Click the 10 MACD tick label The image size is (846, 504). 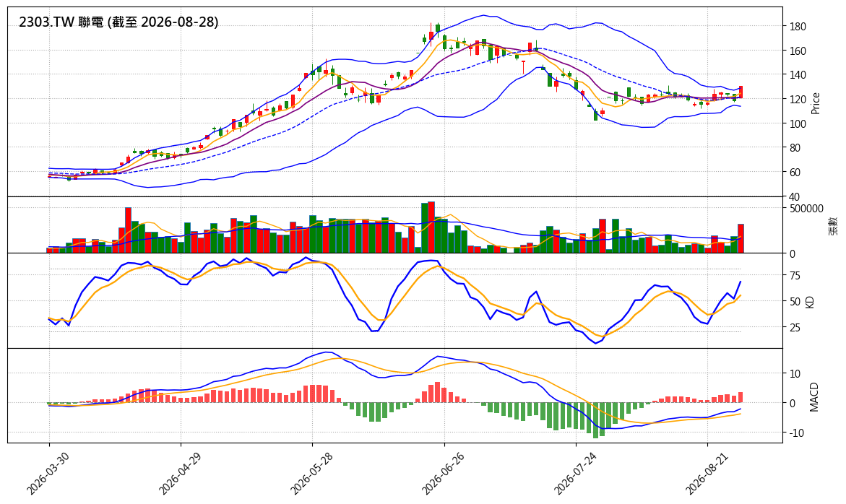pos(795,373)
